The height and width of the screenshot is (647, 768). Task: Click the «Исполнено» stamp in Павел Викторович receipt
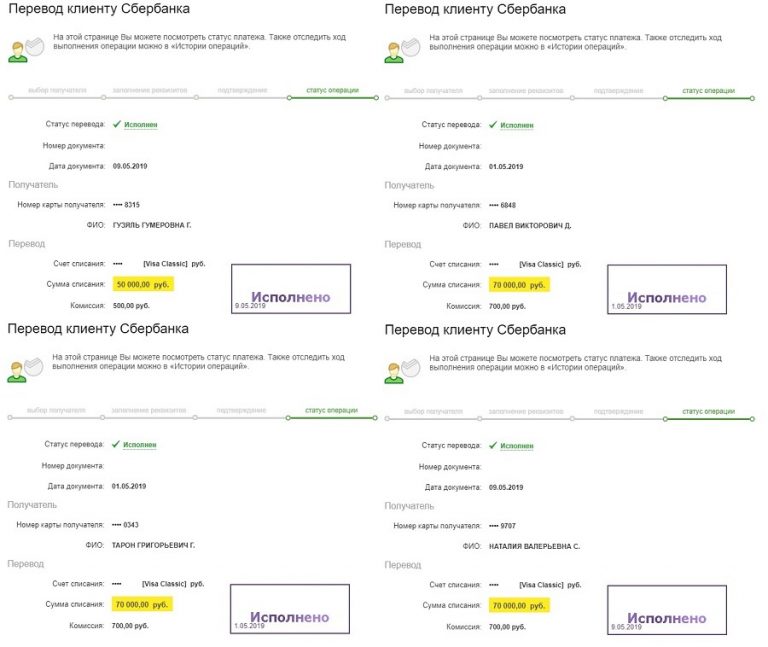(x=667, y=289)
